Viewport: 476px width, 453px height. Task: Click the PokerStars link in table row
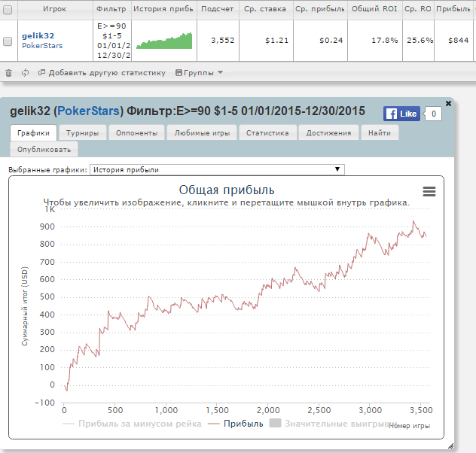coord(42,45)
